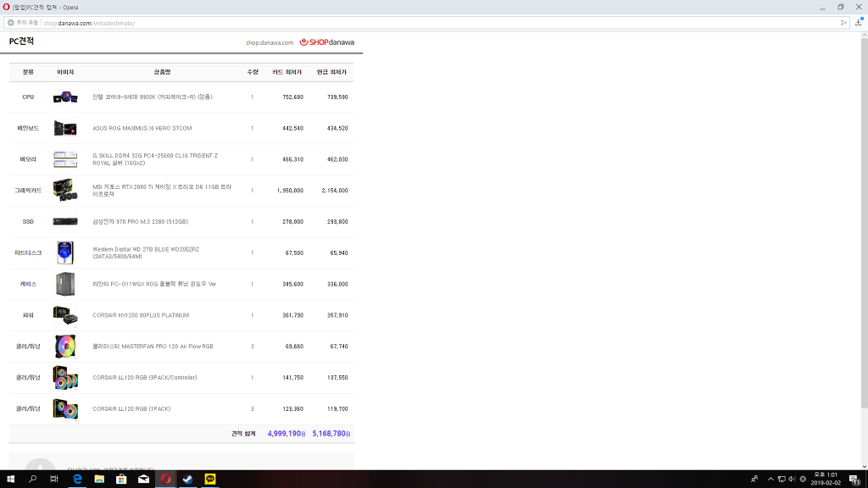Open the taskbar clock and date
868x488 pixels.
tap(826, 480)
